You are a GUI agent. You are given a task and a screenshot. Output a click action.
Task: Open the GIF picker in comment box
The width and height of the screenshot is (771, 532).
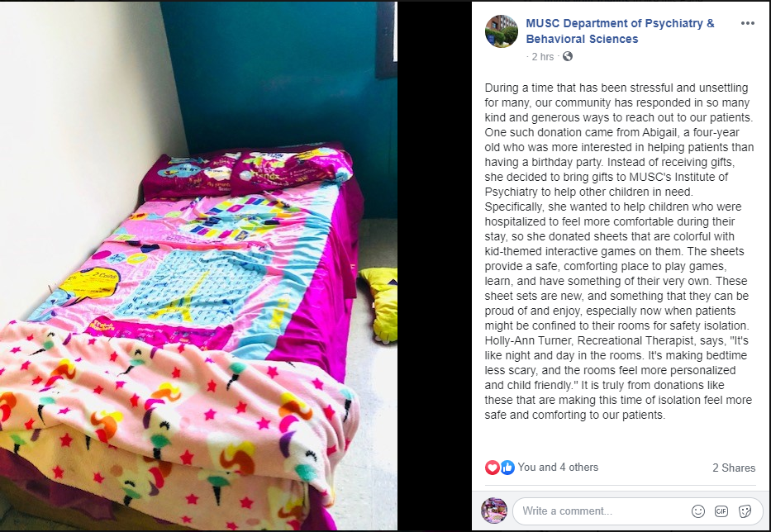point(721,511)
